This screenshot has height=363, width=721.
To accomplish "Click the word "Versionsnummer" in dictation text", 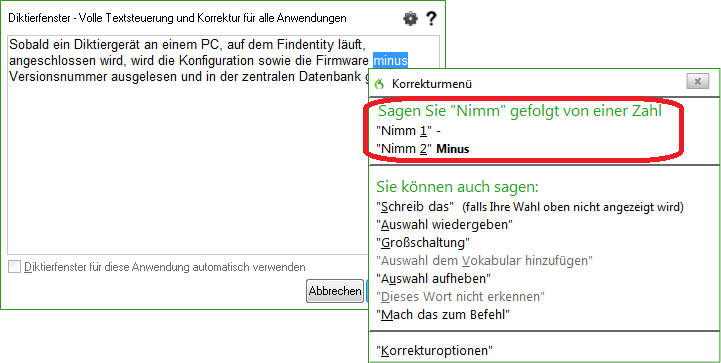I will pyautogui.click(x=59, y=76).
